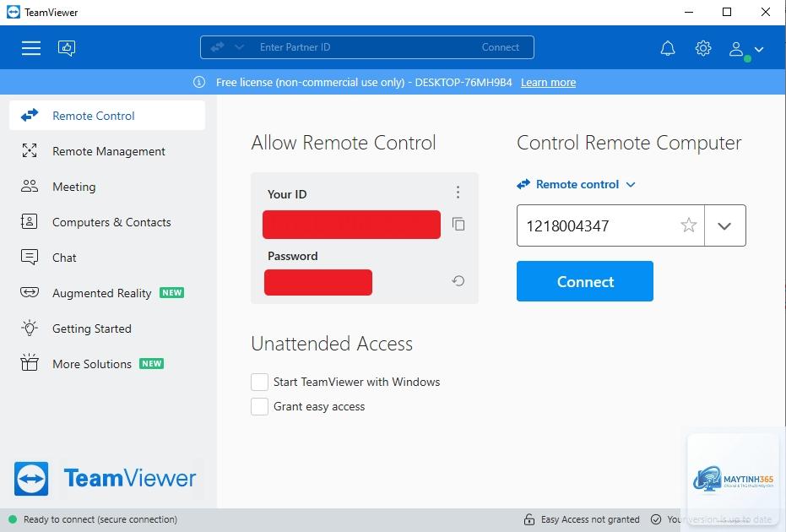Viewport: 786px width, 532px height.
Task: Open the settings gear icon
Action: [x=702, y=48]
